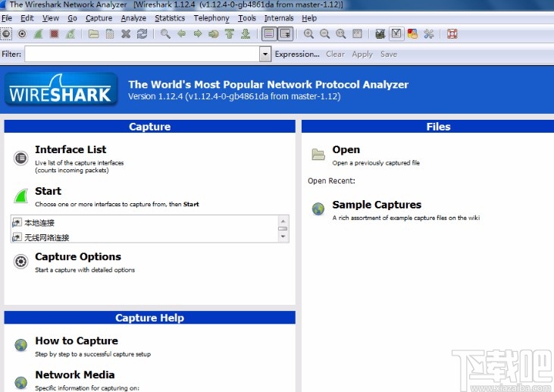This screenshot has width=554, height=392.
Task: Click the Apply filter button
Action: pos(362,54)
